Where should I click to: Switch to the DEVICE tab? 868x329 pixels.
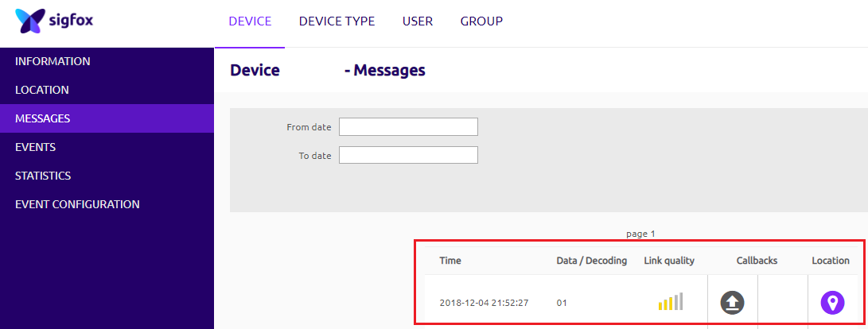250,21
